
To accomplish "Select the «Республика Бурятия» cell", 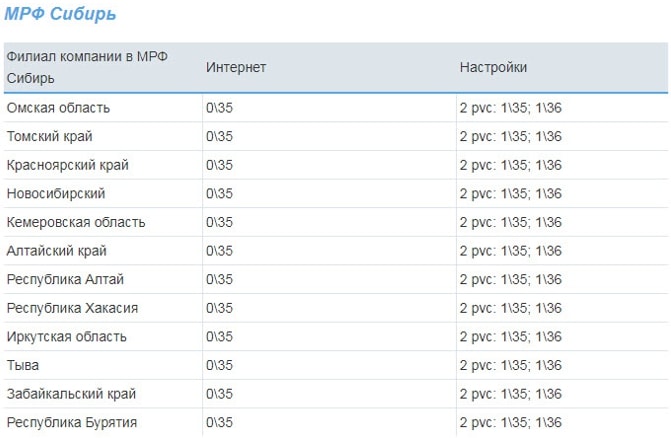I will click(x=71, y=422).
